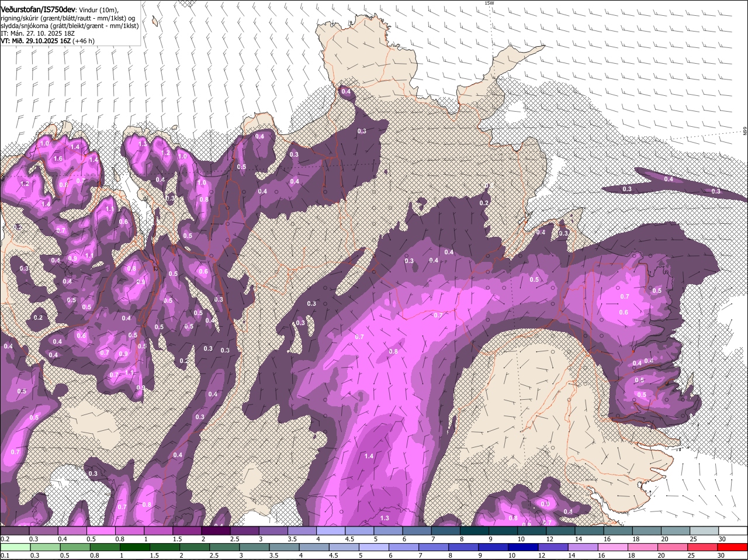The height and width of the screenshot is (560, 748).
Task: Click the 15W longitude label
Action: click(489, 3)
